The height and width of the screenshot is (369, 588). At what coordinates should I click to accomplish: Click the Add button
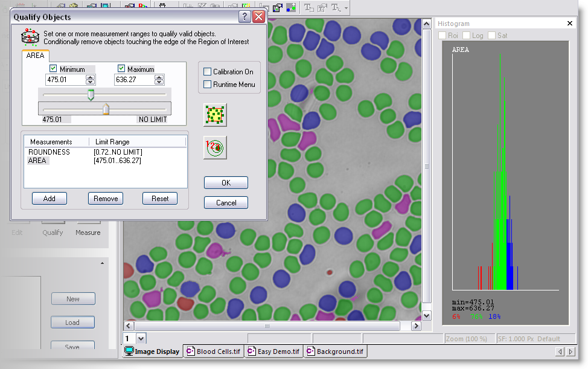50,199
